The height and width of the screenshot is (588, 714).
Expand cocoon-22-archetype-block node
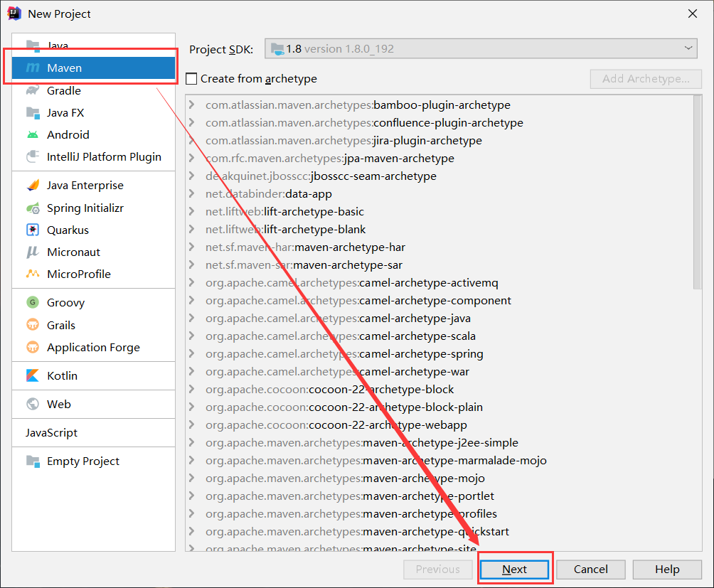[192, 389]
